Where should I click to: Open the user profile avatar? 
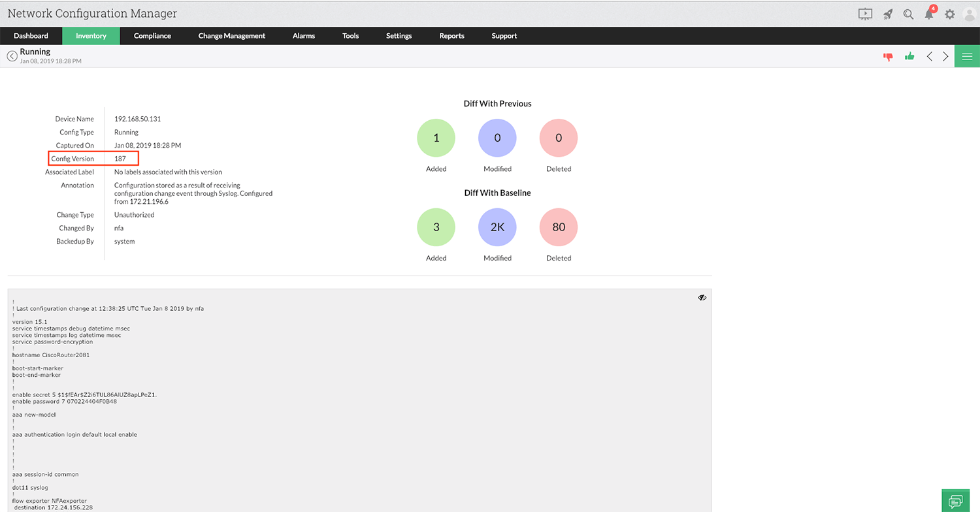pos(970,13)
